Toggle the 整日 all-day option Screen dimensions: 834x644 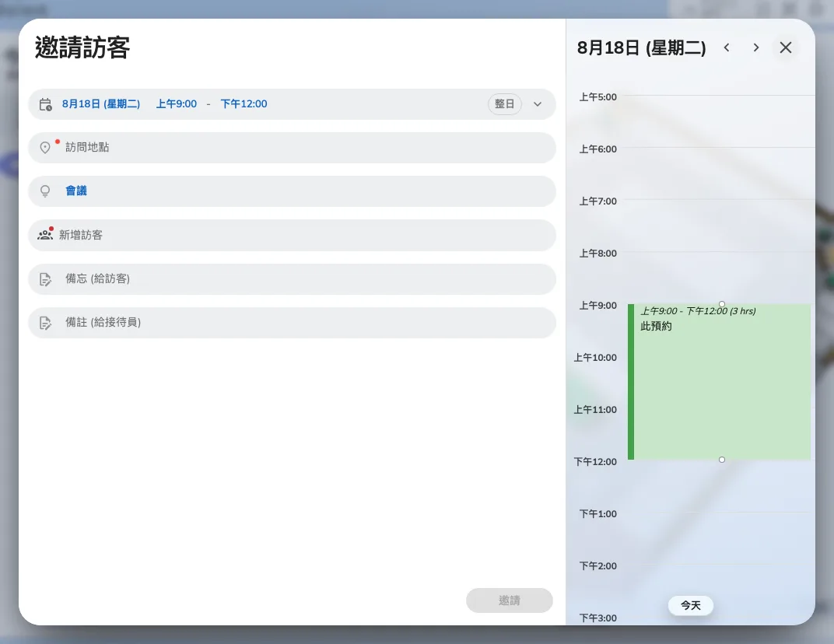tap(504, 103)
